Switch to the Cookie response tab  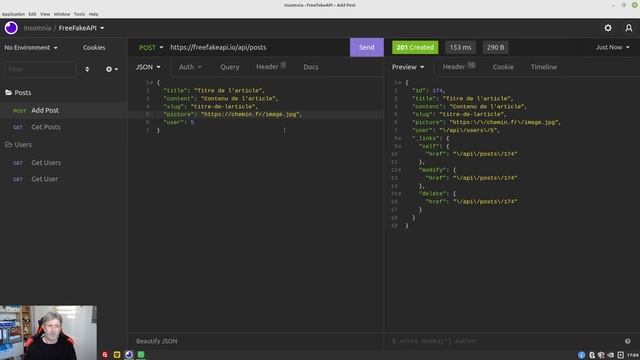coord(503,67)
